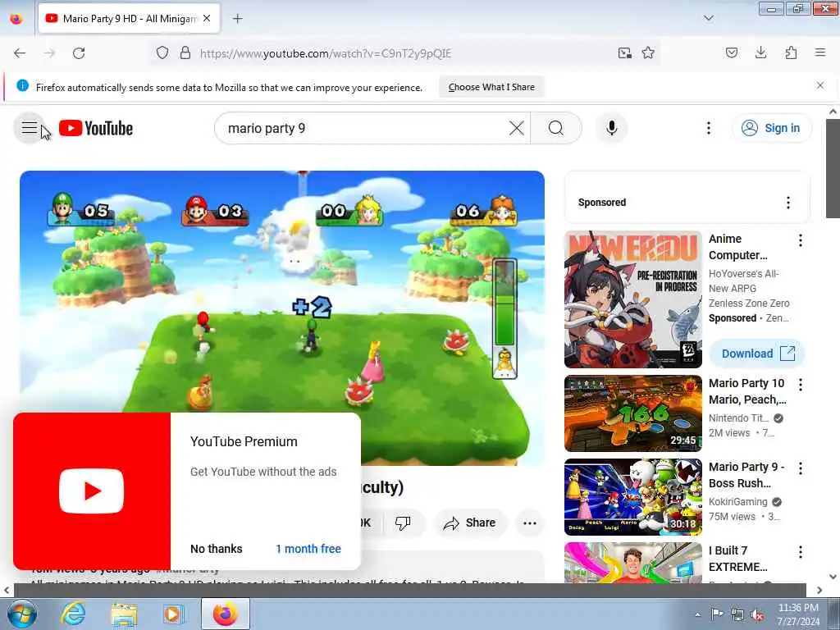840x630 pixels.
Task: Go to YouTube home via logo
Action: (x=96, y=128)
